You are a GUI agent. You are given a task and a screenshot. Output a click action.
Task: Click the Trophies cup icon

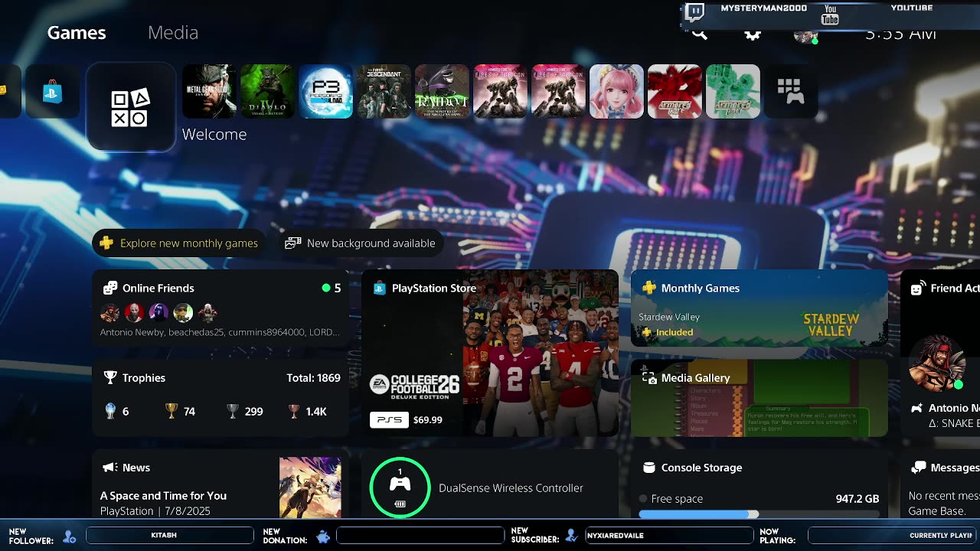[x=110, y=377]
